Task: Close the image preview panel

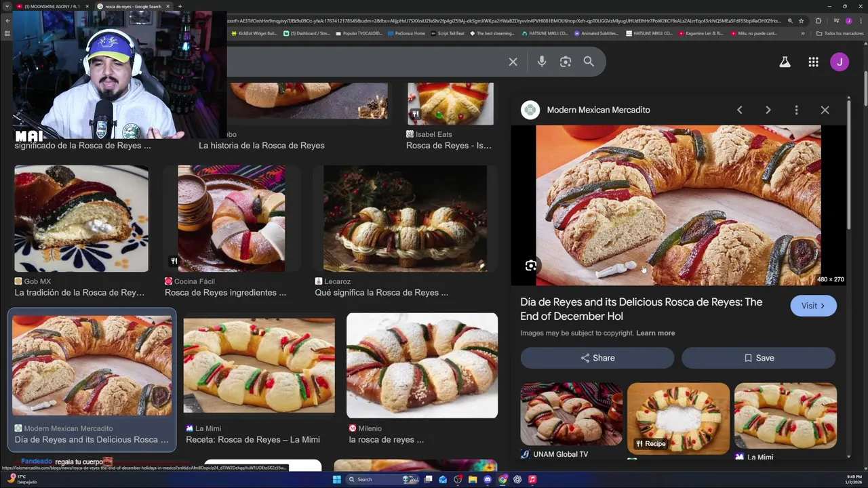Action: point(825,110)
